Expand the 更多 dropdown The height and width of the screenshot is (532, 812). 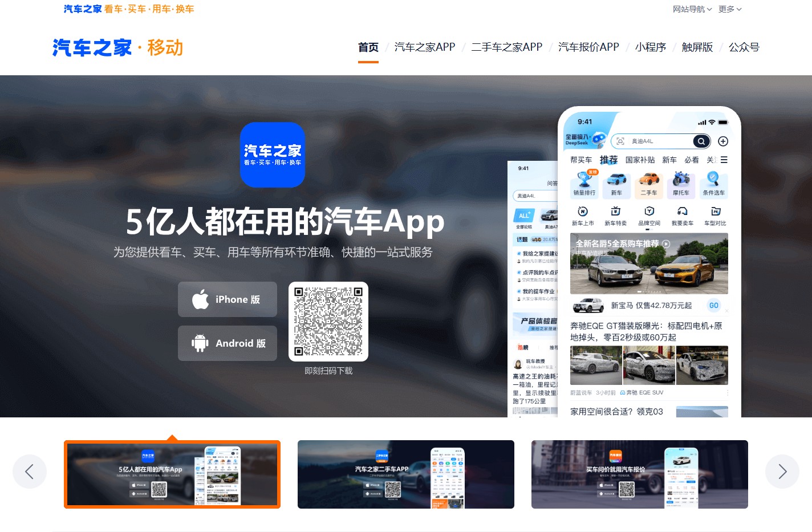[730, 9]
